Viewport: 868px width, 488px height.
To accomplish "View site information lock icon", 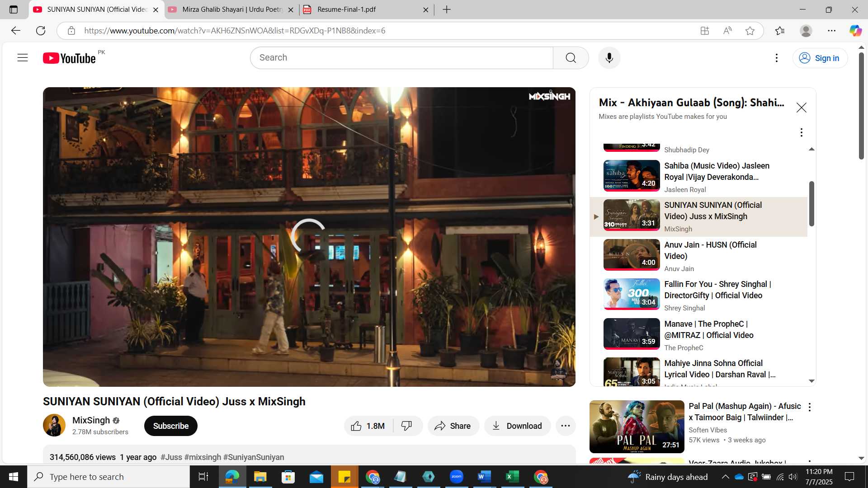I will [71, 31].
